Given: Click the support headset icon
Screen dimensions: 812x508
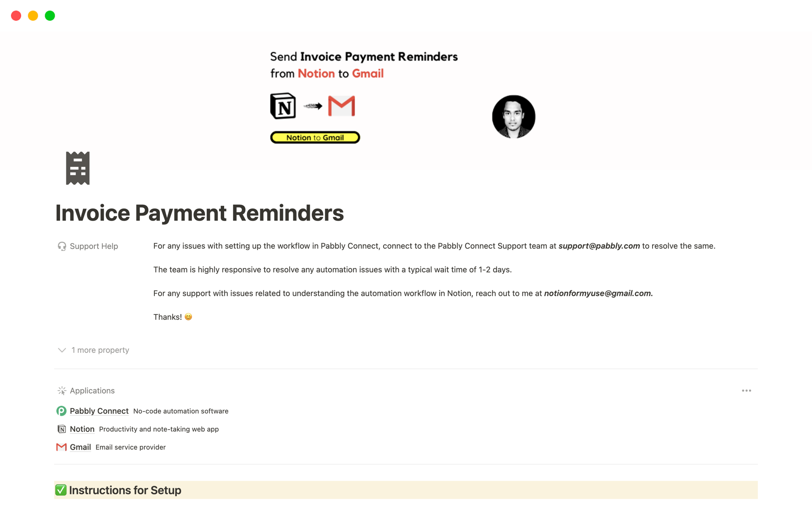Looking at the screenshot, I should pyautogui.click(x=62, y=246).
